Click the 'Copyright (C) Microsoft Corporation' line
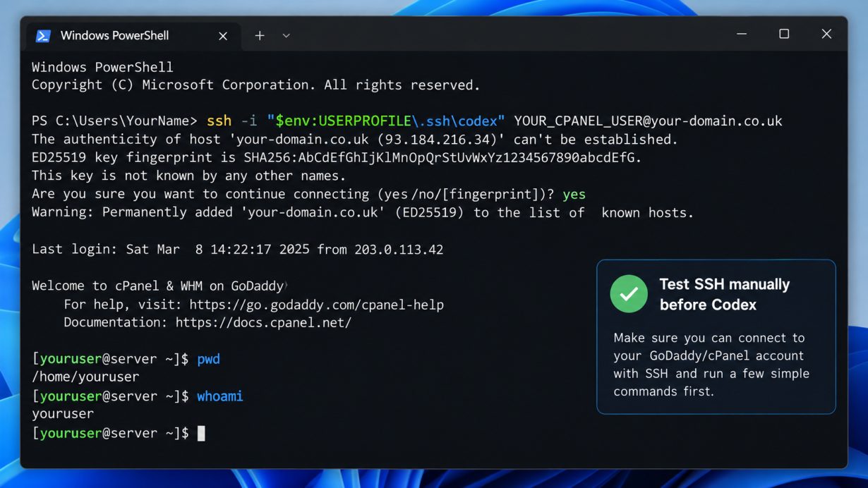Image resolution: width=868 pixels, height=488 pixels. (x=256, y=85)
